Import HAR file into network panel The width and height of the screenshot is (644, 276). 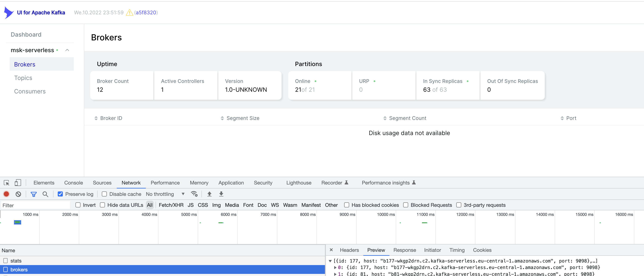[209, 194]
